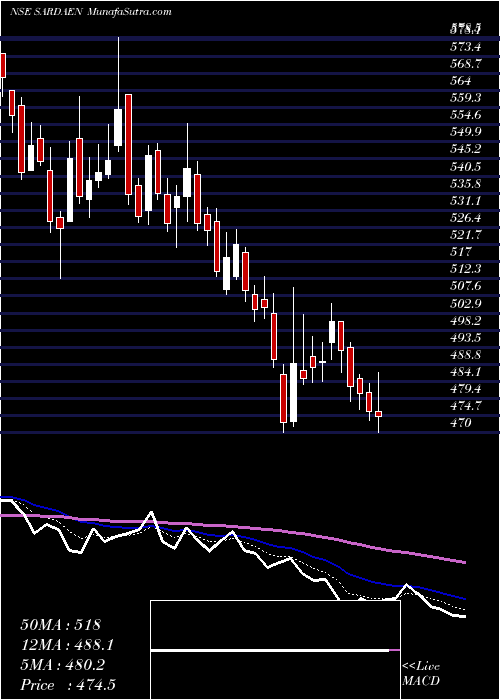Select the 507.6 price axis label
Image resolution: width=500 pixels, height=700 pixels.
466,286
